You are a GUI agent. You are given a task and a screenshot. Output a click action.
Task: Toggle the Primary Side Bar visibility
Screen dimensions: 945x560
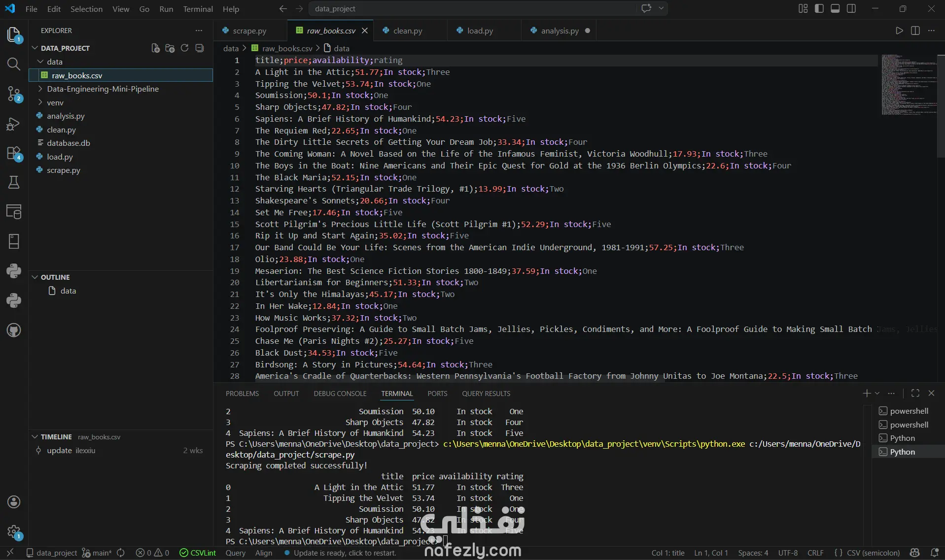(x=819, y=9)
